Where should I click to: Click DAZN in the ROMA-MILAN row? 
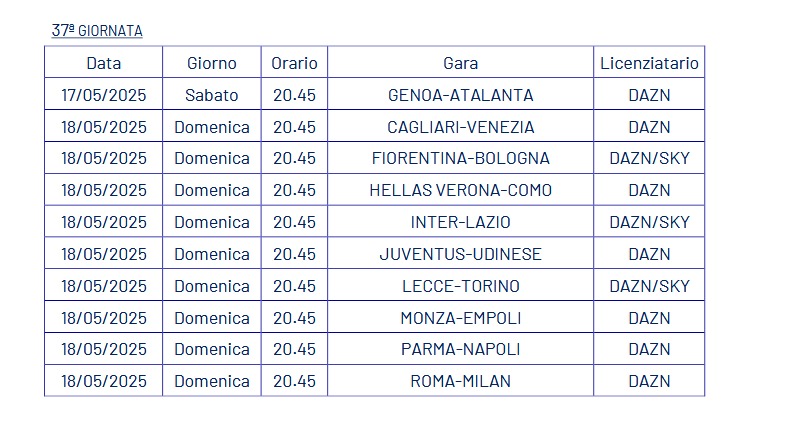[x=649, y=381]
